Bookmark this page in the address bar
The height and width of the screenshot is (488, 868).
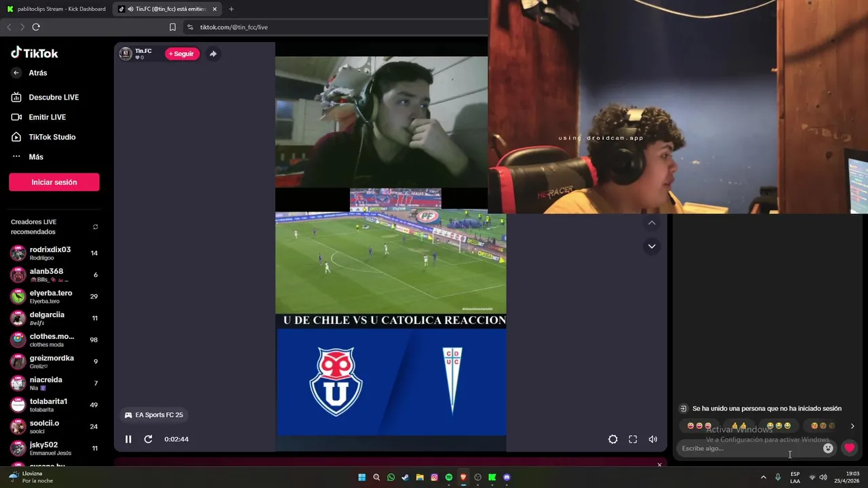[172, 27]
